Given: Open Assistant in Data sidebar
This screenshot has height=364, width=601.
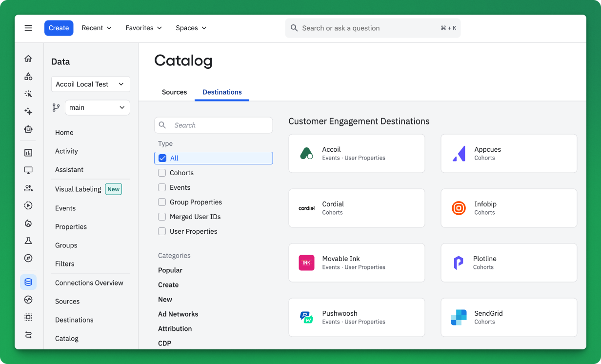Looking at the screenshot, I should pos(69,169).
